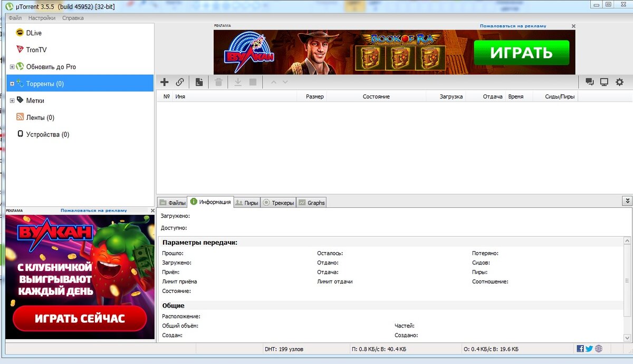
Task: Click the upload speed О: 0.4 КБ/с status
Action: click(x=491, y=349)
